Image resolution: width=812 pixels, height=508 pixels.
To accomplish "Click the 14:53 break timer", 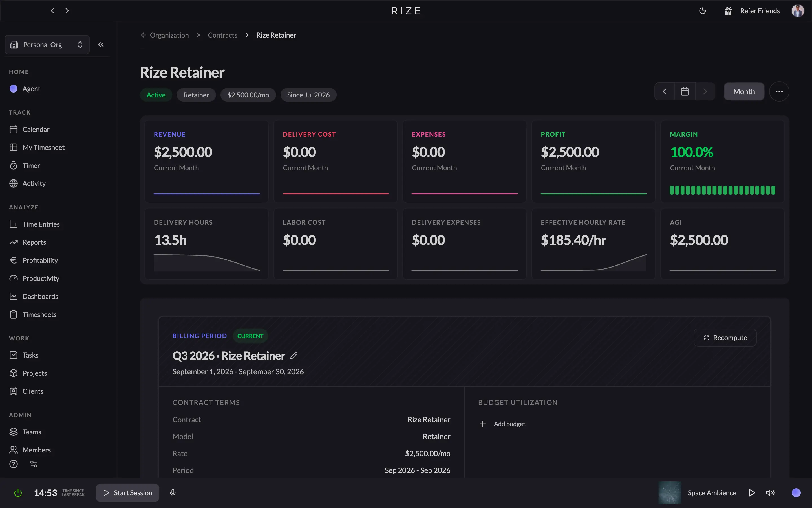I will click(x=46, y=493).
